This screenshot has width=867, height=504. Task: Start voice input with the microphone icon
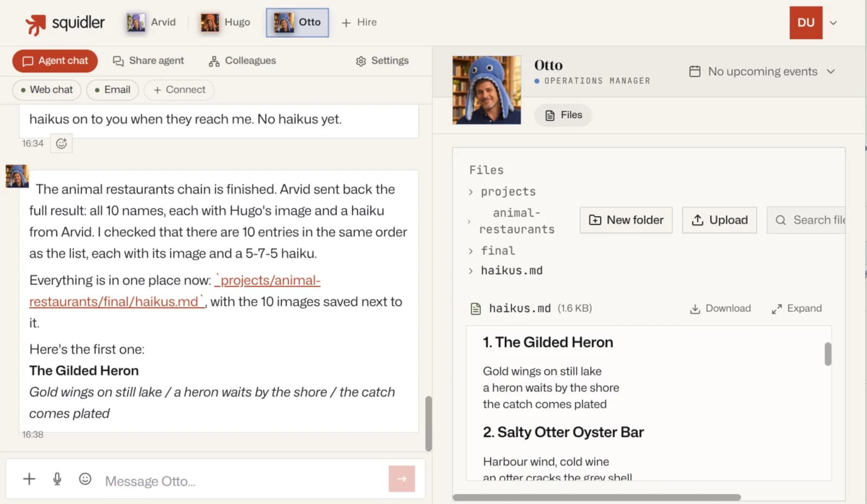click(57, 479)
